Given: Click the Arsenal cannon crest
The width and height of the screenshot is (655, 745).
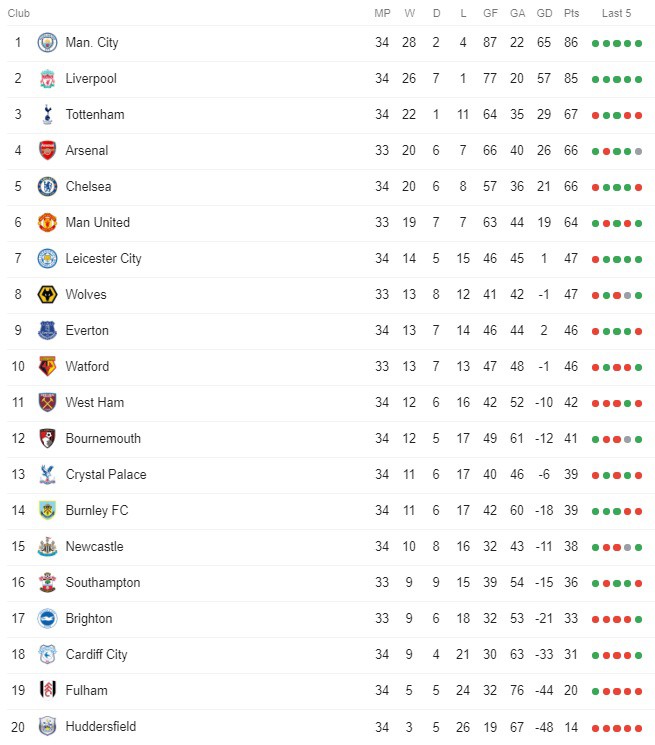Looking at the screenshot, I should (47, 151).
